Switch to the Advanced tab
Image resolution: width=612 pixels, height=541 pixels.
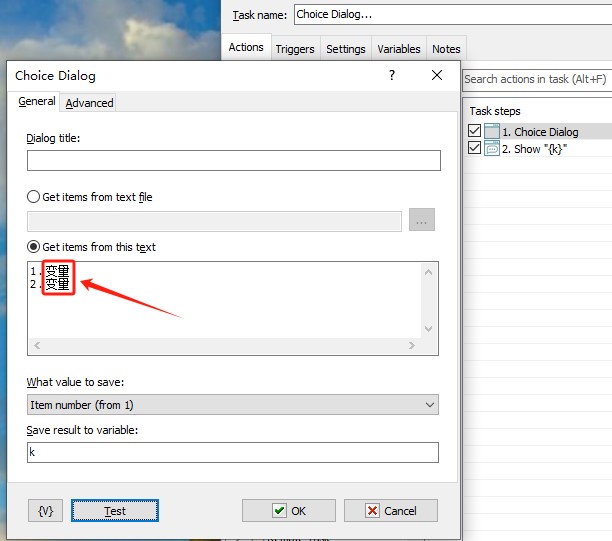click(90, 103)
